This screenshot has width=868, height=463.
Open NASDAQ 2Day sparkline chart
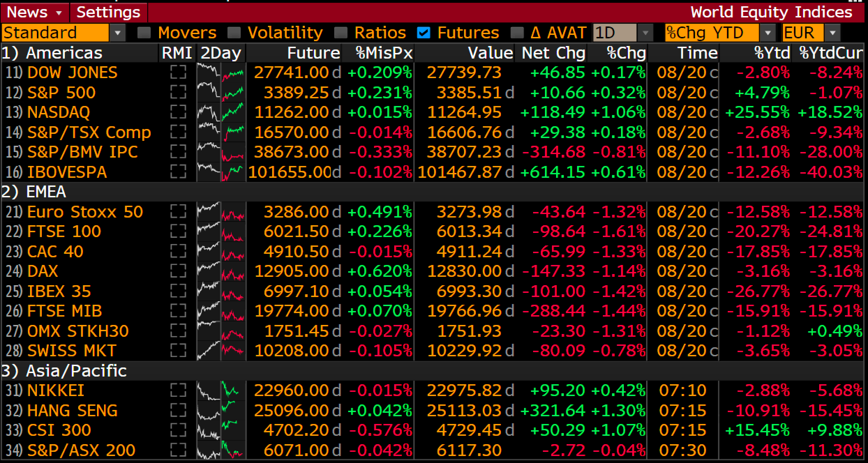[221, 112]
